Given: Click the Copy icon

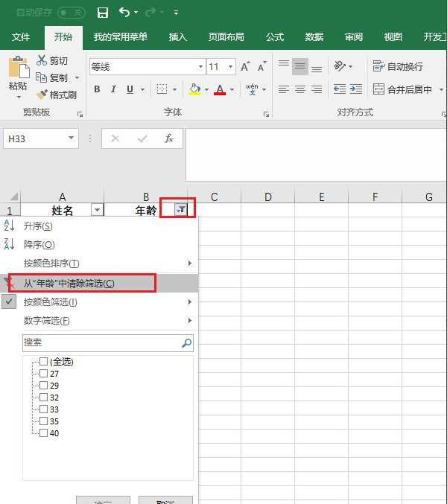Looking at the screenshot, I should [41, 77].
